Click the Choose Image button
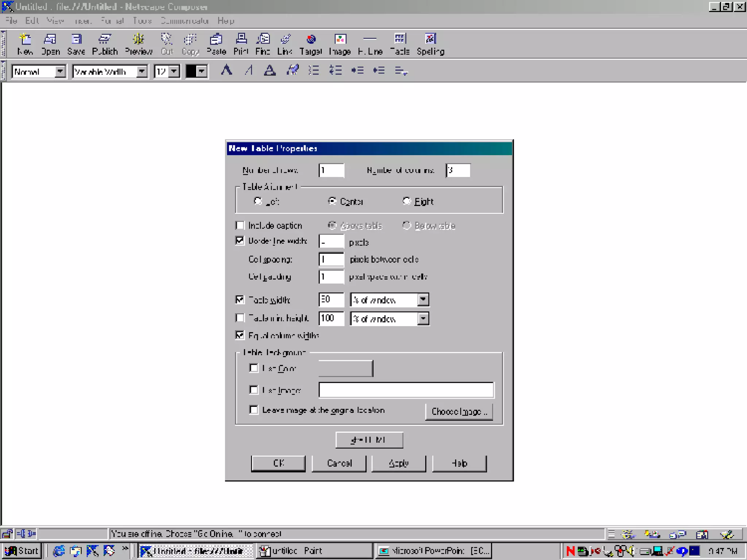The width and height of the screenshot is (747, 560). tap(459, 412)
